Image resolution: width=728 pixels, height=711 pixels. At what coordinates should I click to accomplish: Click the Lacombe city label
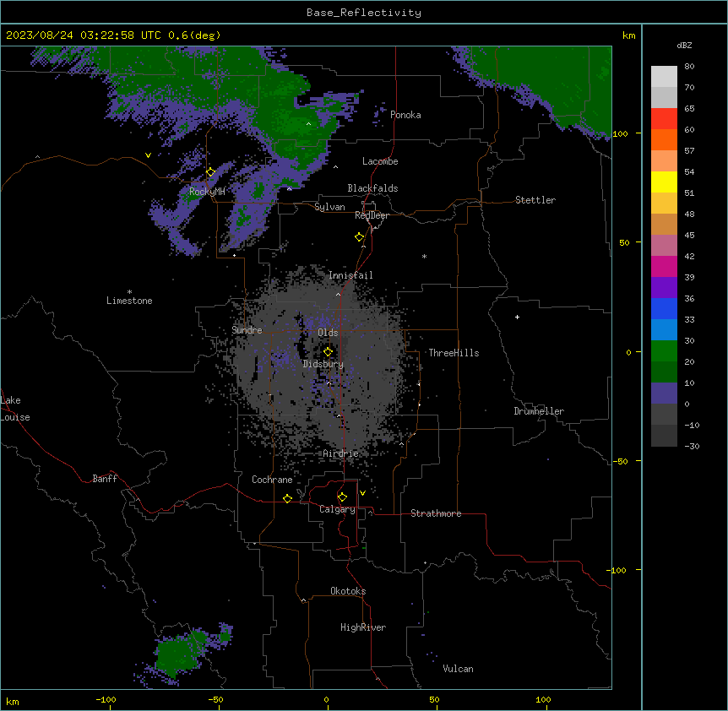tap(380, 161)
